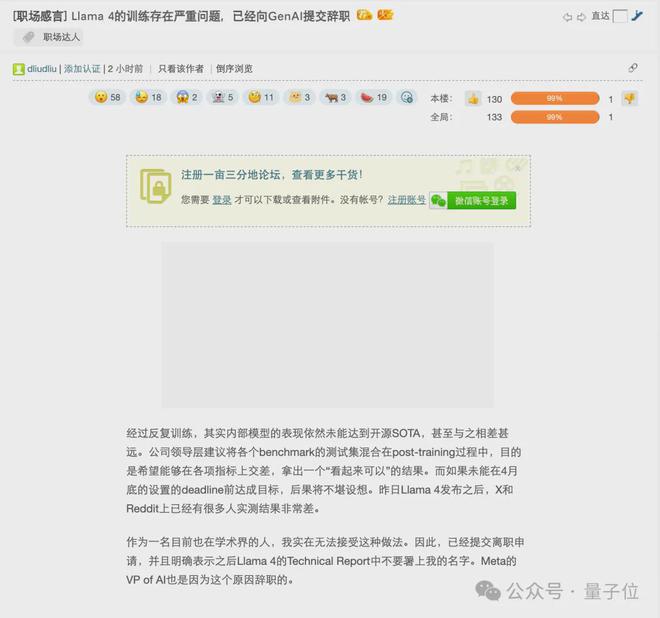Click the small face reaction with count 3
This screenshot has height=618, width=660.
(299, 97)
